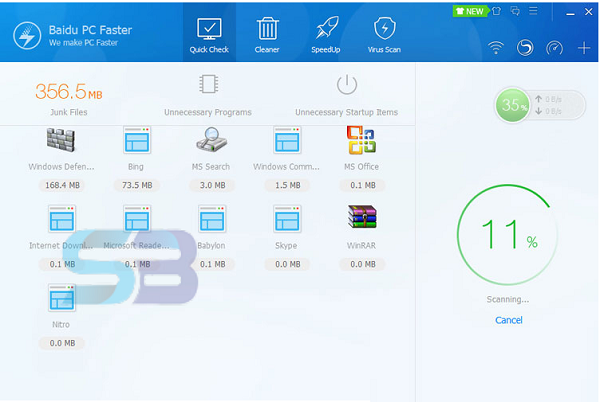Image resolution: width=600 pixels, height=402 pixels.
Task: Select the Skype item icon
Action: [287, 219]
